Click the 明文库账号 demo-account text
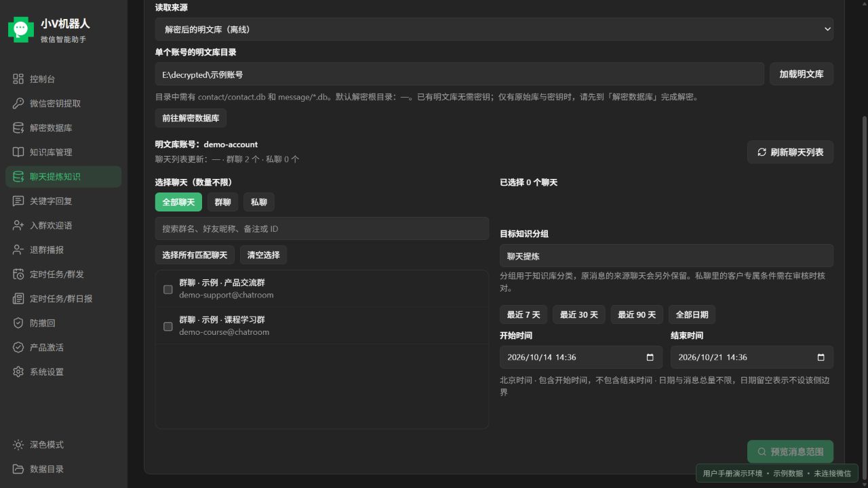This screenshot has height=488, width=868. tap(206, 144)
